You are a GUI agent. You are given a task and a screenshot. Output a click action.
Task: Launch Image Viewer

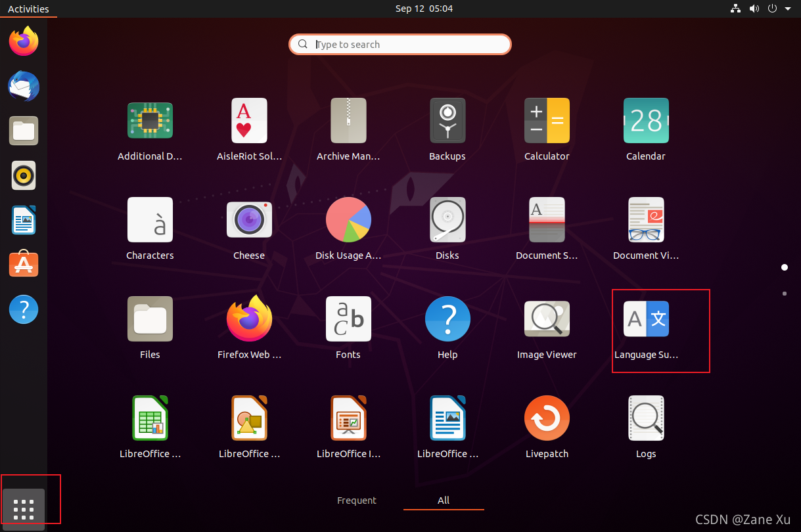pyautogui.click(x=547, y=319)
